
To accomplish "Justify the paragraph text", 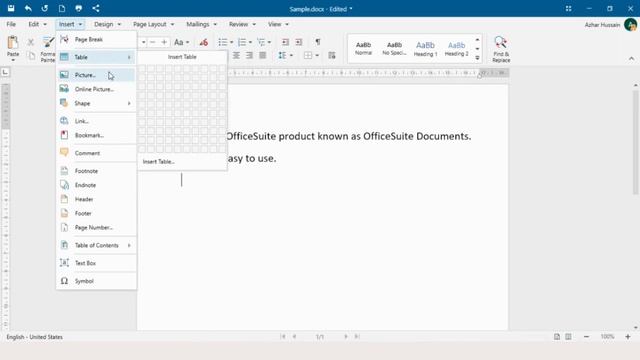I will click(x=263, y=56).
